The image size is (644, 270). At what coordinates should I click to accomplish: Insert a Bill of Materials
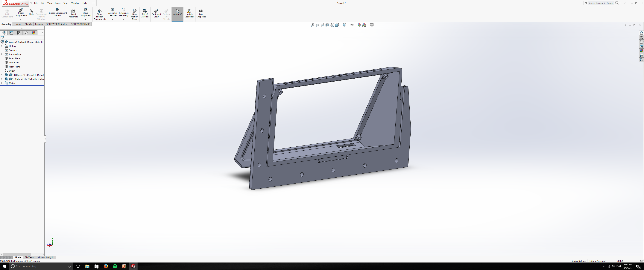point(145,13)
